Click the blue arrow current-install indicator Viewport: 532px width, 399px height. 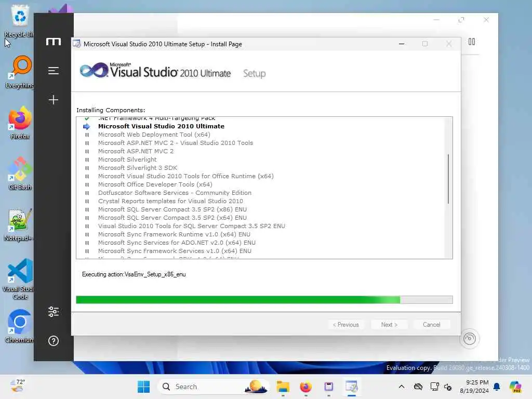(x=87, y=127)
